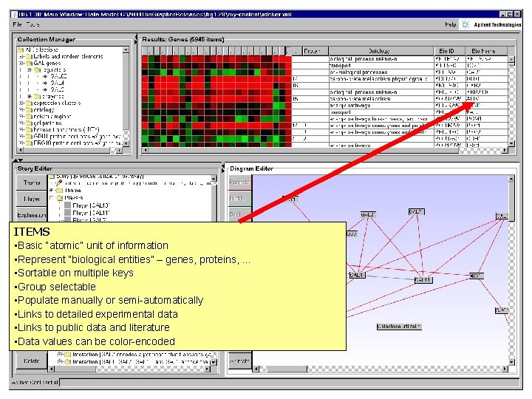
Task: Expand the enzymes subfolder
Action: pyautogui.click(x=30, y=97)
